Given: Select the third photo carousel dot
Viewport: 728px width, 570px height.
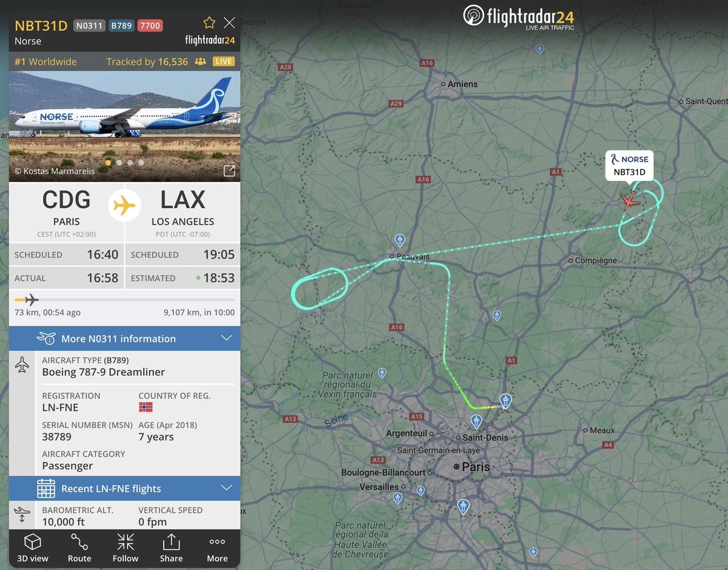Looking at the screenshot, I should pos(130,163).
